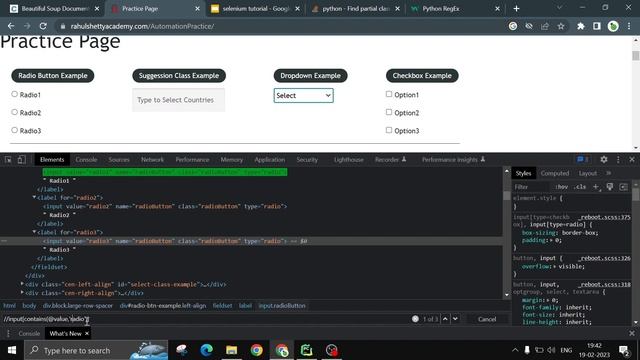Viewport: 640px width, 360px height.
Task: Toggle the browser side panel icon
Action: point(597,26)
